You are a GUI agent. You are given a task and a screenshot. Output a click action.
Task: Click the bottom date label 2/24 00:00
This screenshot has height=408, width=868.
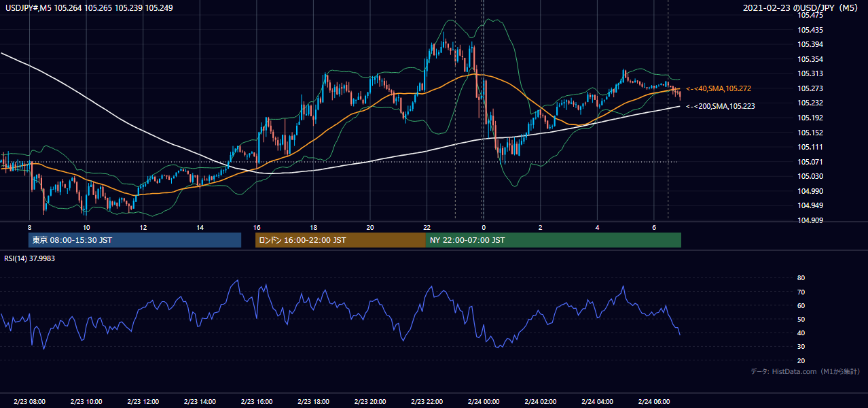pos(484,402)
